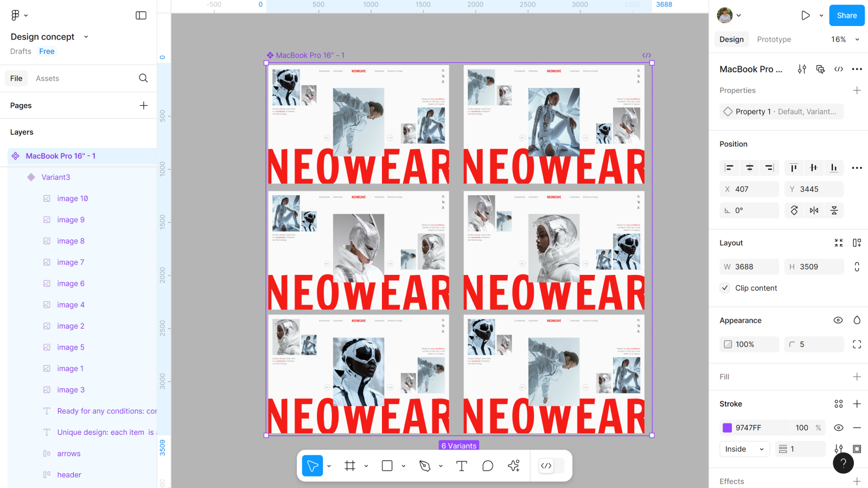
Task: Open the Assets tab
Action: pos(47,79)
